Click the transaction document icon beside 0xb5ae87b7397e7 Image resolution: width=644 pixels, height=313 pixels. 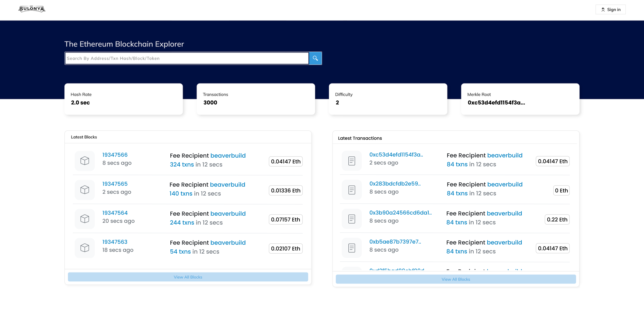point(352,248)
